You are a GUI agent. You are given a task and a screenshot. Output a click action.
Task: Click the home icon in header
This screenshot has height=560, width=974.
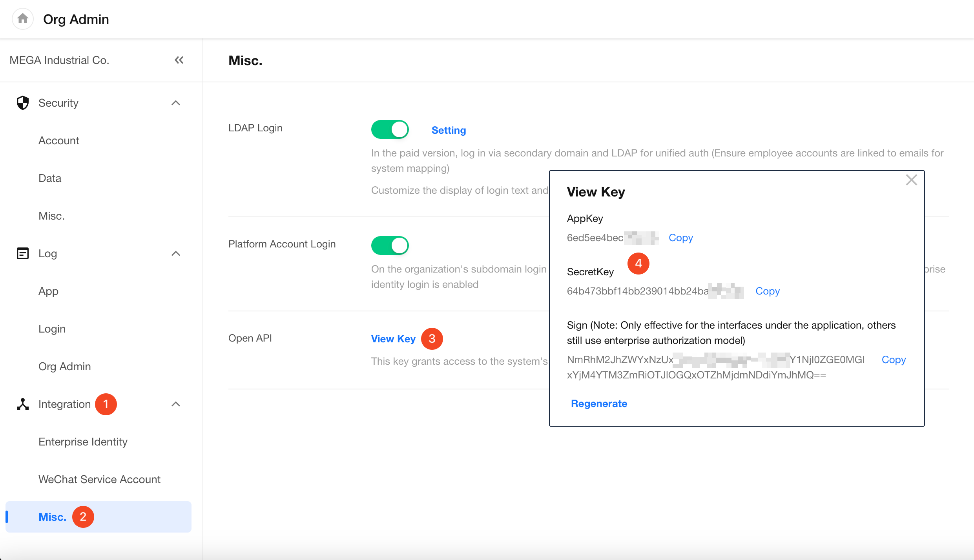point(23,18)
